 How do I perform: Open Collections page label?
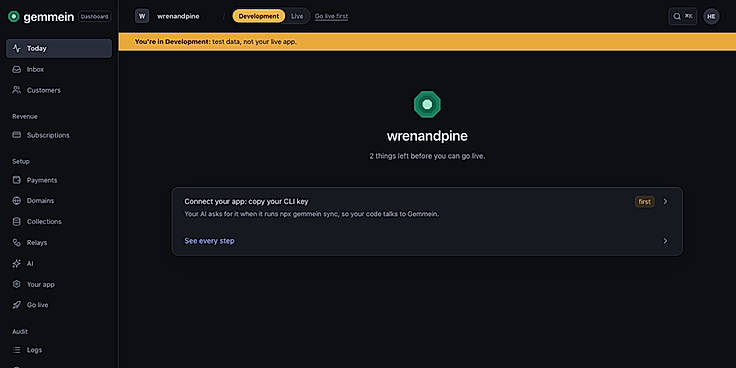pos(44,222)
